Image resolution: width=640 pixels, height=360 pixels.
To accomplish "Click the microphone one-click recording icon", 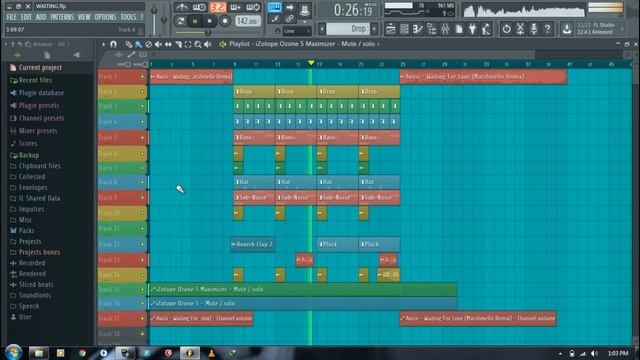I will tap(534, 29).
